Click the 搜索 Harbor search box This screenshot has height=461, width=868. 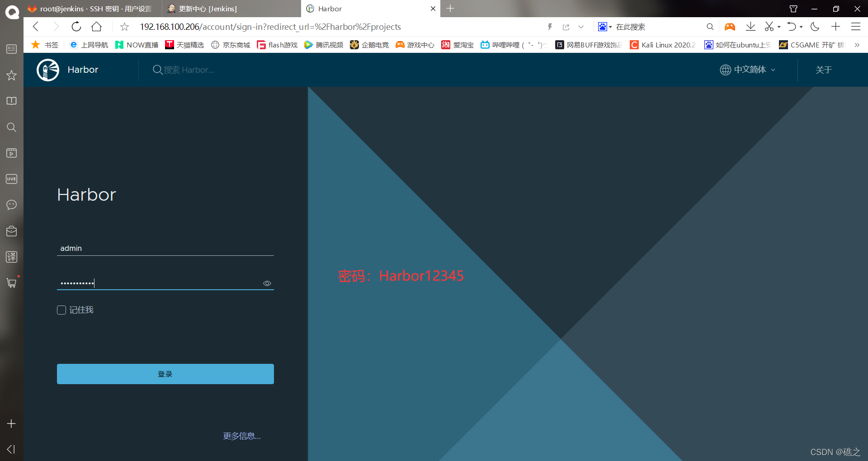coord(189,70)
